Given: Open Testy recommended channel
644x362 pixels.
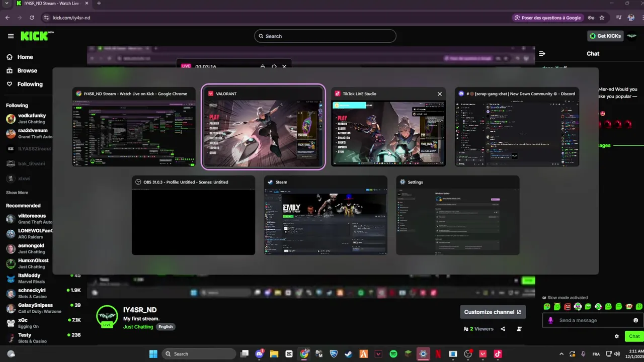Looking at the screenshot, I should coord(43,338).
